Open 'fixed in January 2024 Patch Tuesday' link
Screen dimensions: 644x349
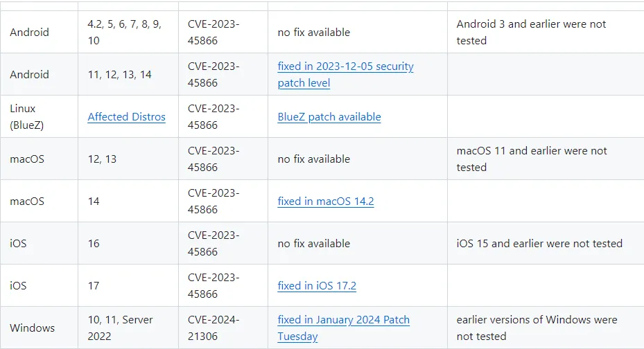point(343,328)
